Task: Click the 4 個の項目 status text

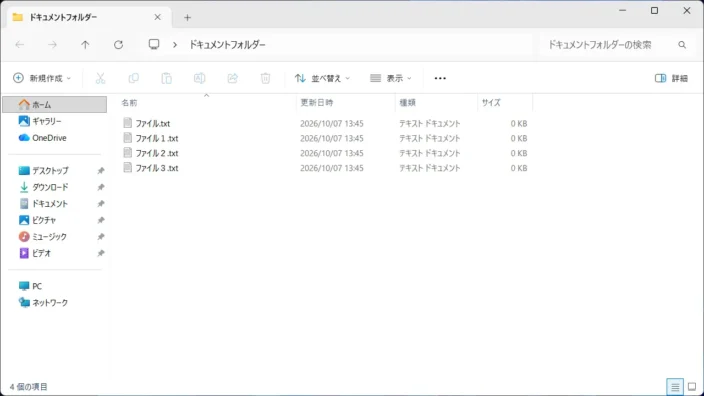Action: tap(29, 387)
